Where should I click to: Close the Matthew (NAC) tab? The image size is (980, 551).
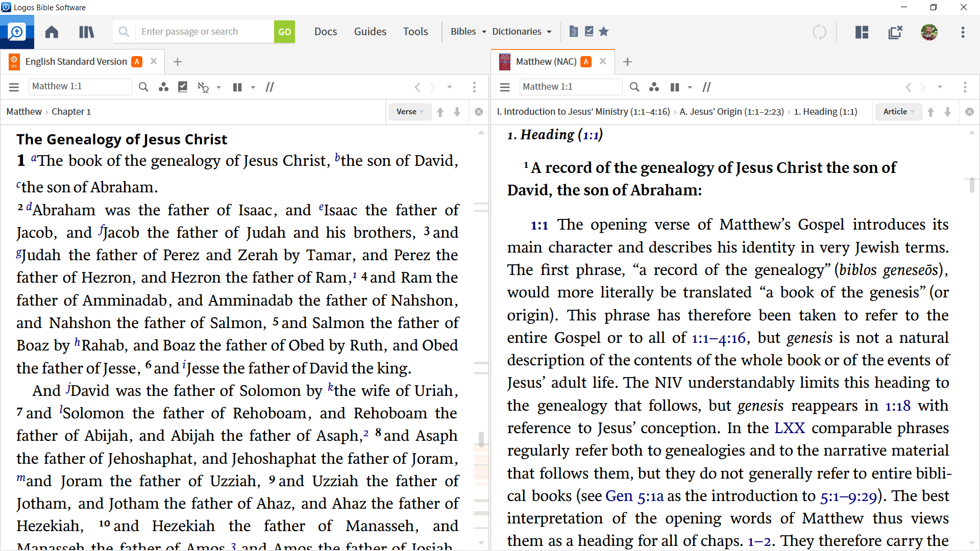(x=603, y=62)
